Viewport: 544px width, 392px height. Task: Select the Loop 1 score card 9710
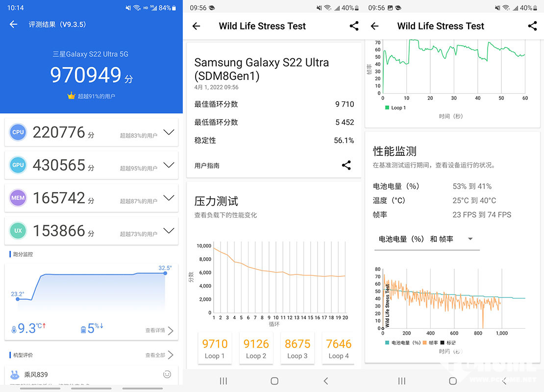click(215, 348)
